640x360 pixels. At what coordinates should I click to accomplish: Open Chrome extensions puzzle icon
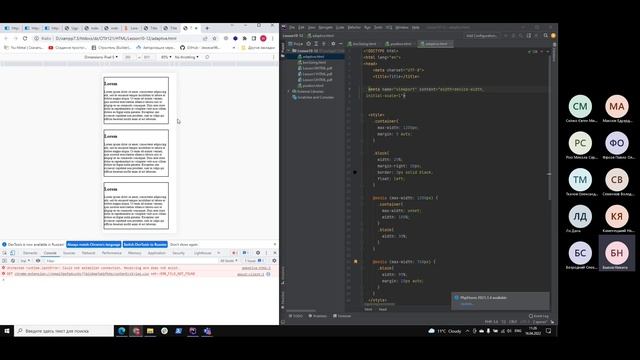click(x=244, y=38)
